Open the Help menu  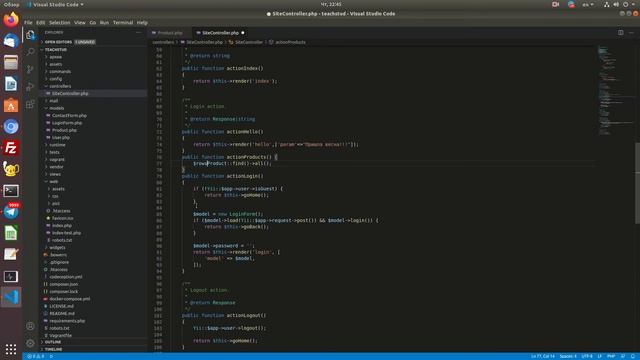pos(142,23)
